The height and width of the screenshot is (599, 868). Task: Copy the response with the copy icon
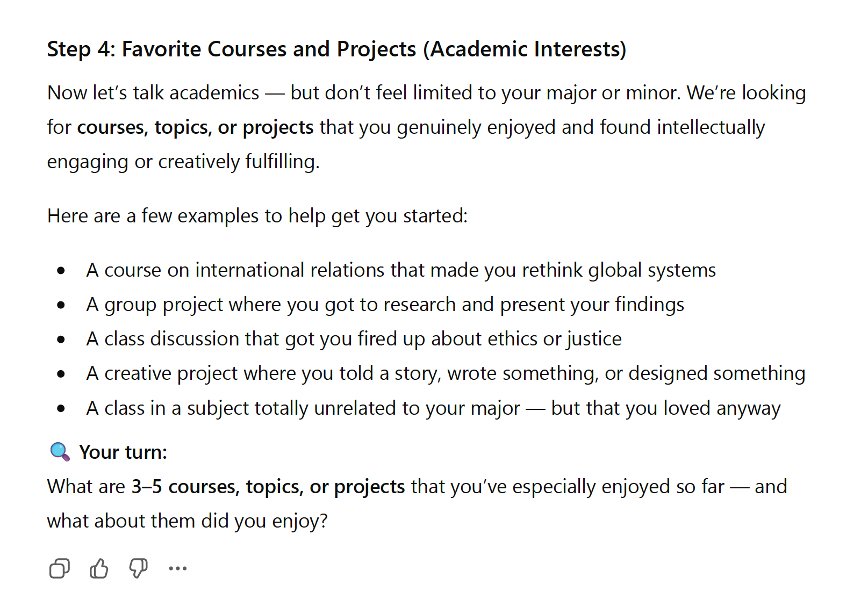coord(59,568)
